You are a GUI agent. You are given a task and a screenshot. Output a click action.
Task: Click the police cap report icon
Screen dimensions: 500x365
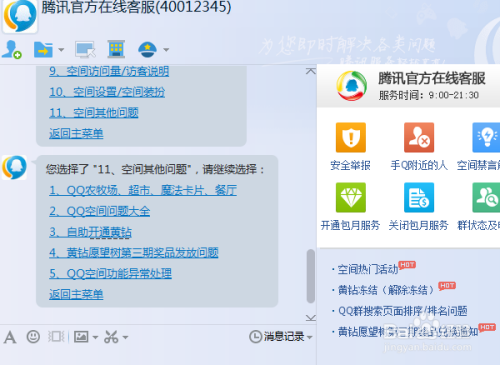(x=147, y=49)
